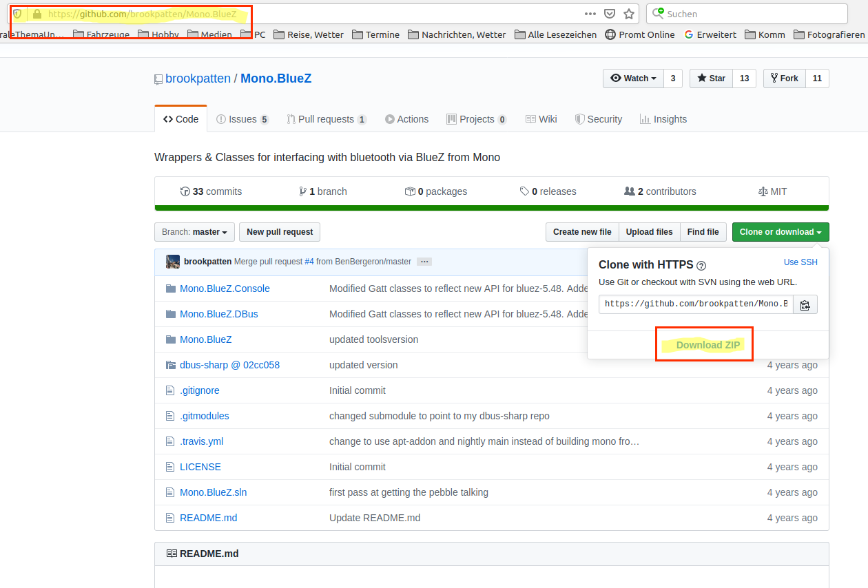Click the tracking protection shield icon

(17, 14)
